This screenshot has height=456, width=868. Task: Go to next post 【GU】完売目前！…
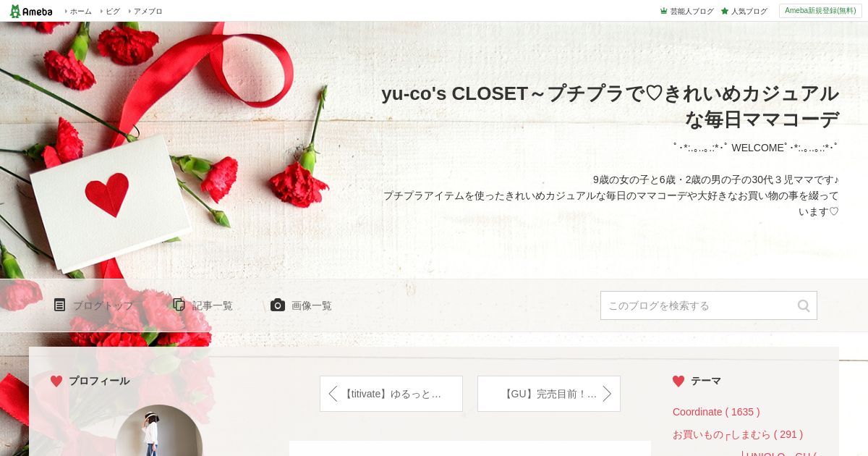[549, 394]
